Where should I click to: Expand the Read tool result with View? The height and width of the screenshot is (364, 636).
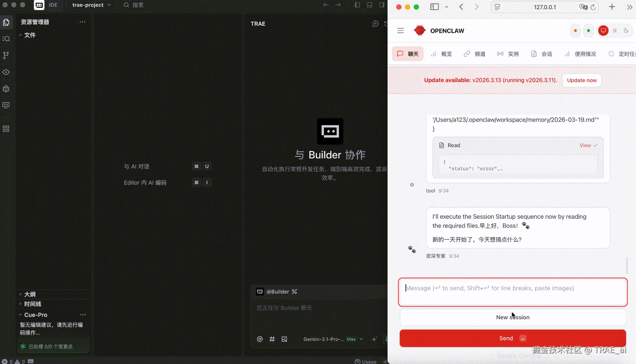click(588, 145)
